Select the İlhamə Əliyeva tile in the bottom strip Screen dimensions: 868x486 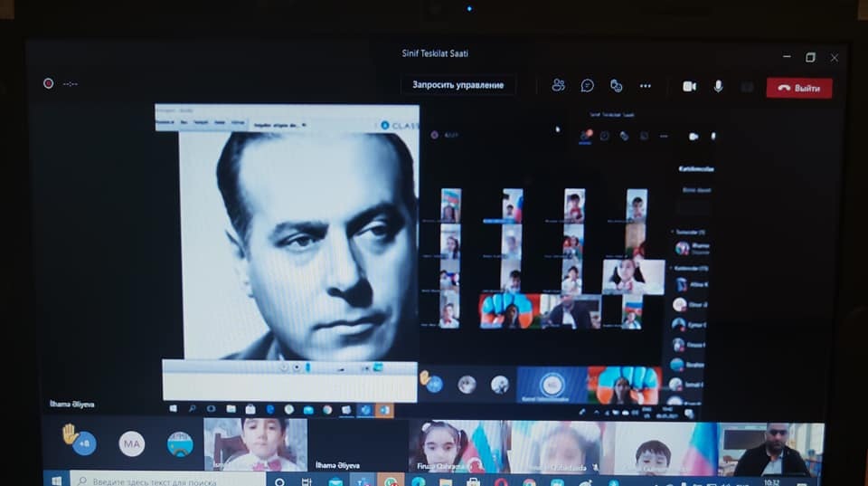click(x=358, y=444)
